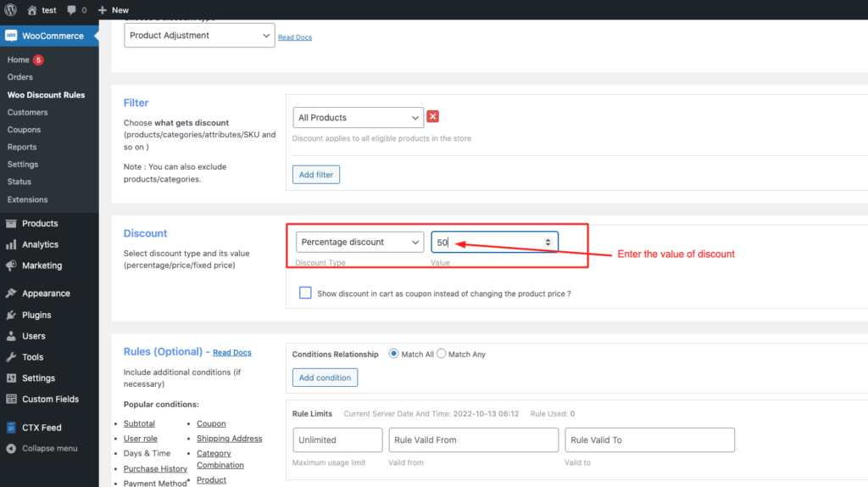Open the All Products filter dropdown
Image resolution: width=868 pixels, height=487 pixels.
[359, 117]
